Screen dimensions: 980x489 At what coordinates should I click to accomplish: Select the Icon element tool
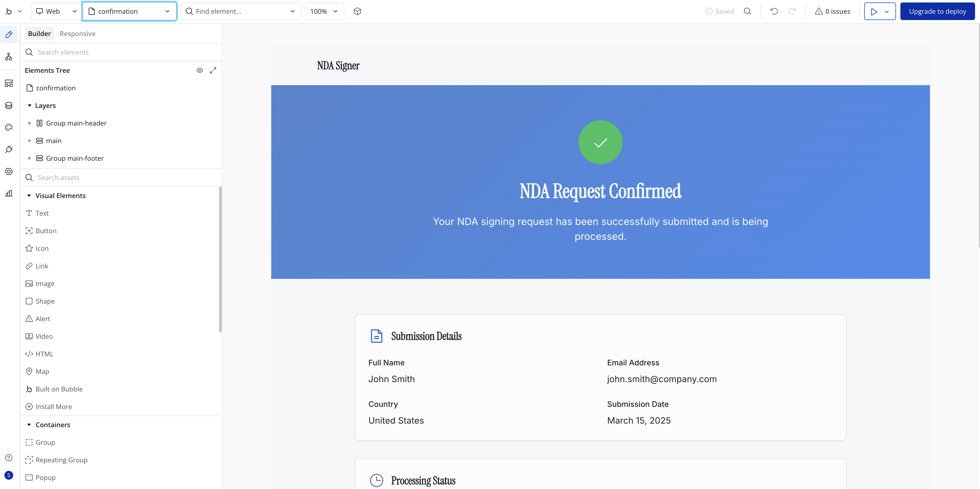point(37,248)
